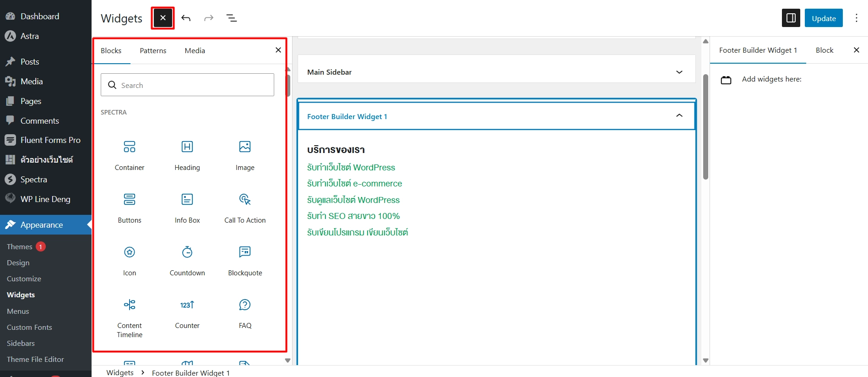Insert the Icon block
Screen dimensions: 868x377
(130, 261)
